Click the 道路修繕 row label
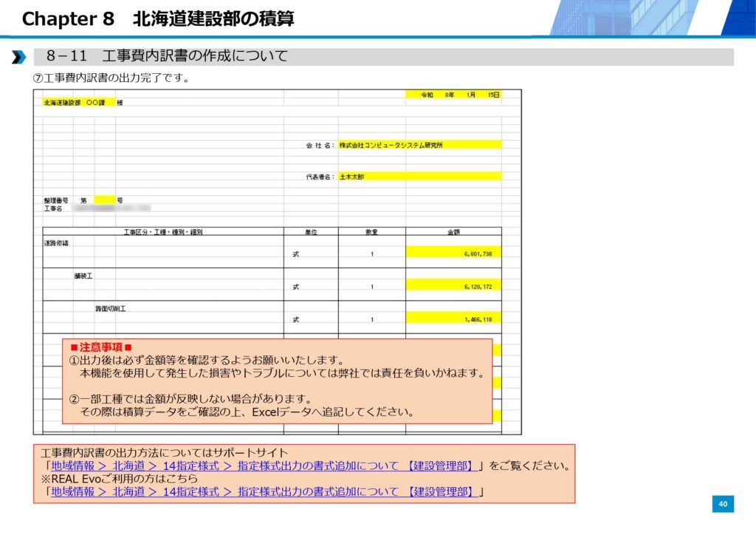The height and width of the screenshot is (535, 756). (57, 242)
